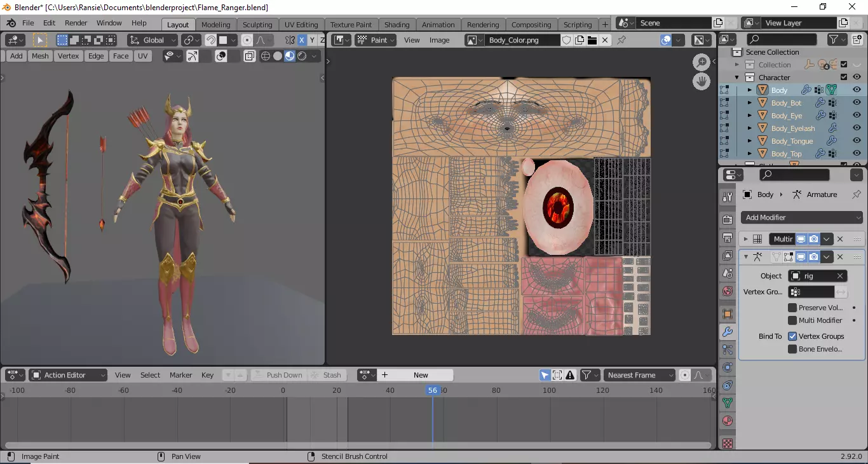This screenshot has height=464, width=868.
Task: Switch to the Sculpting workspace tab
Action: [257, 24]
